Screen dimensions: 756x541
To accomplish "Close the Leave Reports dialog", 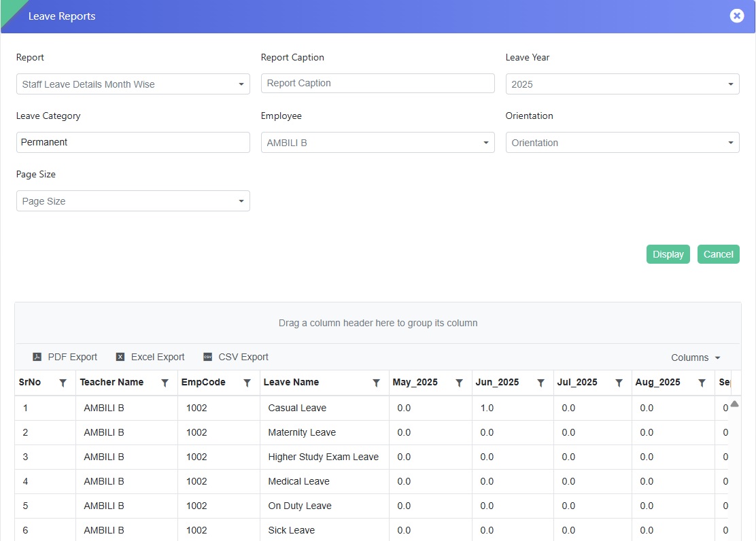I will coord(737,16).
